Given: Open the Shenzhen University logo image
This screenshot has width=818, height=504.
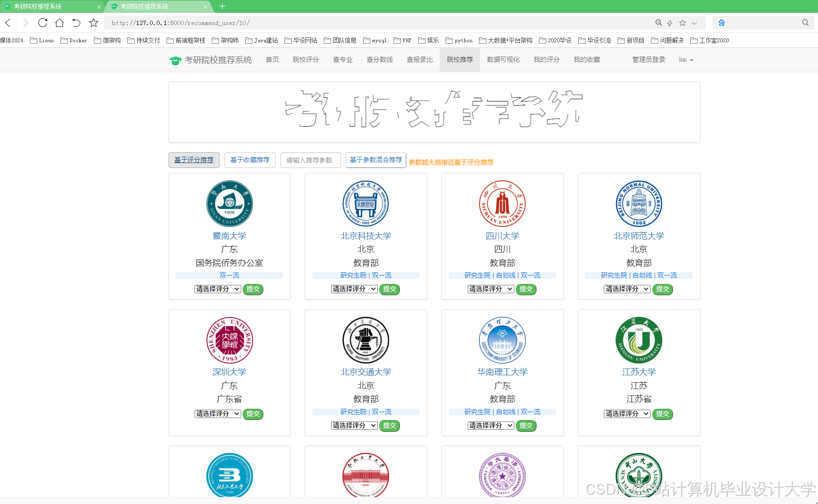Looking at the screenshot, I should coord(229,340).
